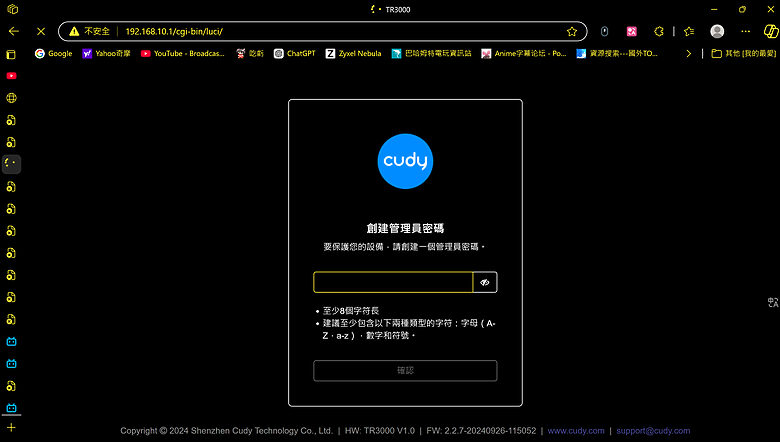Open the support@cudy.com link
780x442 pixels.
[653, 431]
